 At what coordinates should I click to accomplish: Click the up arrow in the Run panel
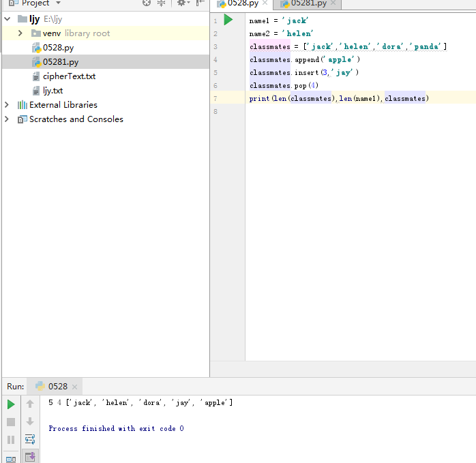pyautogui.click(x=30, y=404)
